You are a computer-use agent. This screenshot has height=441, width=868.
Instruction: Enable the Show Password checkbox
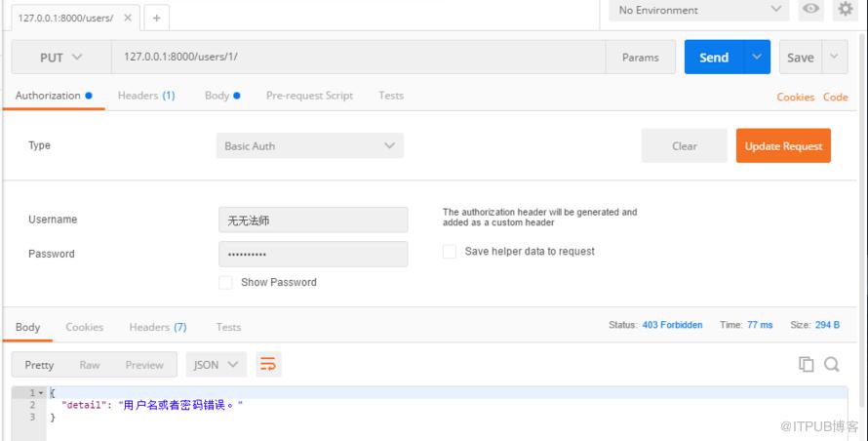tap(225, 283)
